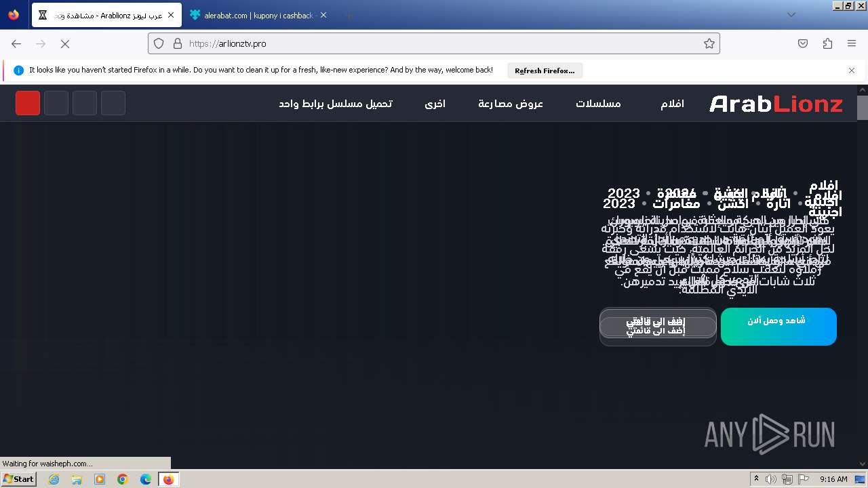
Task: Launch Google Chrome from taskbar
Action: tap(123, 479)
